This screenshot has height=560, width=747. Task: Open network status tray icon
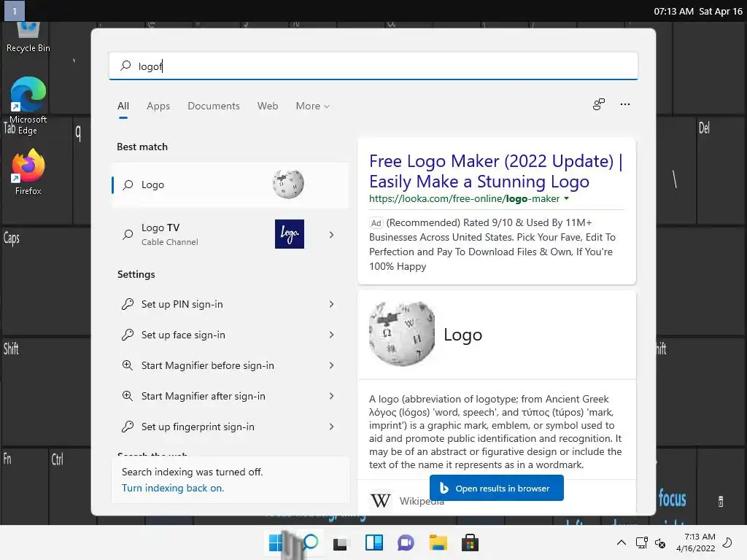pos(642,542)
